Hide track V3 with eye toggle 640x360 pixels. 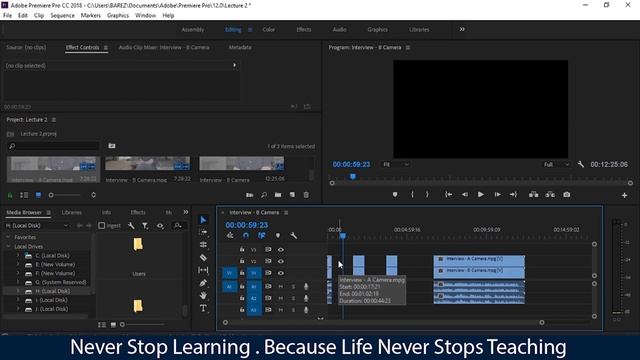281,249
